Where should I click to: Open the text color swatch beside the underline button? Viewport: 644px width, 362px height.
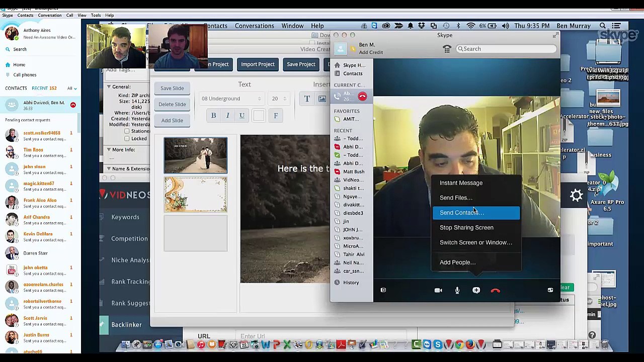click(x=259, y=116)
